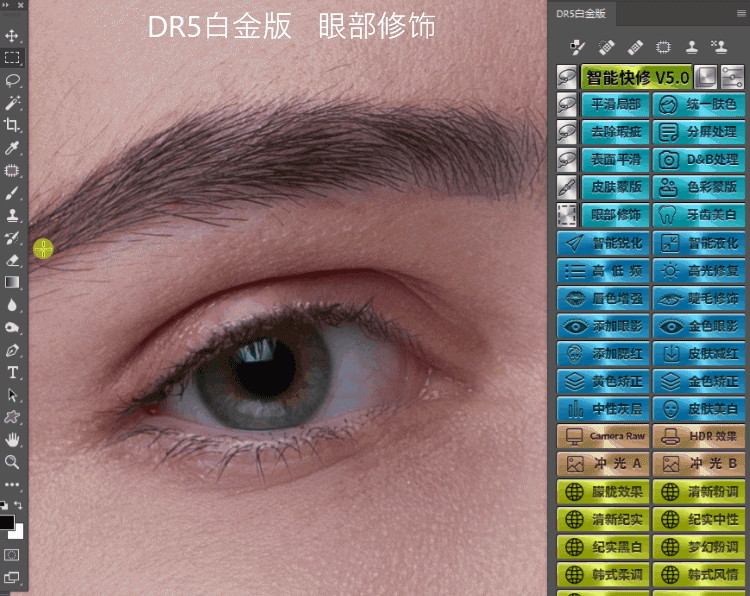The height and width of the screenshot is (596, 750).
Task: Select the Eyedropper tool
Action: click(13, 148)
